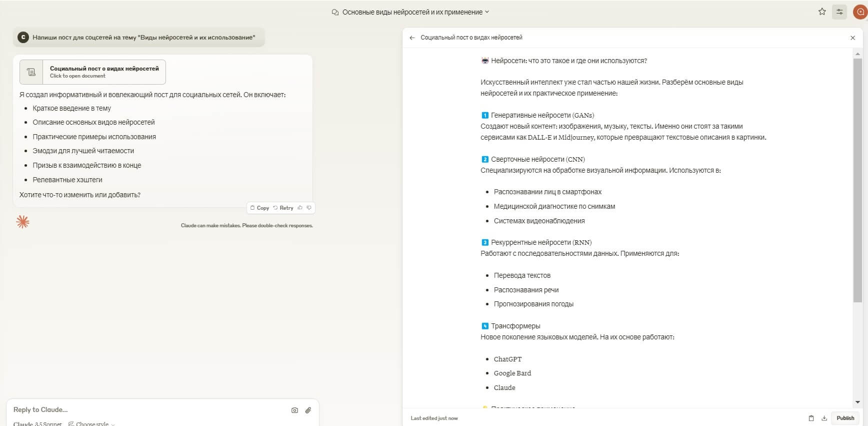Click the robot emoji in the heading
Screen dimensions: 868x426
pos(484,61)
